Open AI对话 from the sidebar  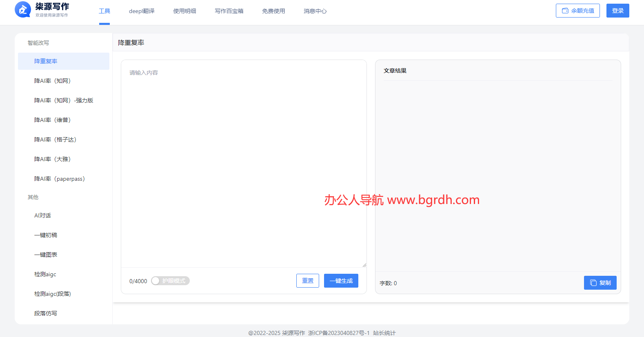coord(42,215)
